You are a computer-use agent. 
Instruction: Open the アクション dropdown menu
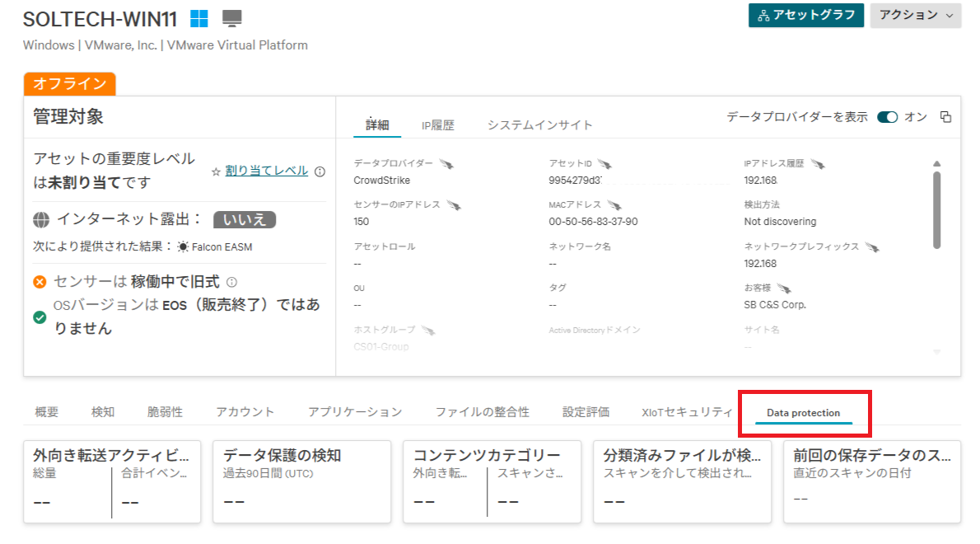(x=915, y=15)
